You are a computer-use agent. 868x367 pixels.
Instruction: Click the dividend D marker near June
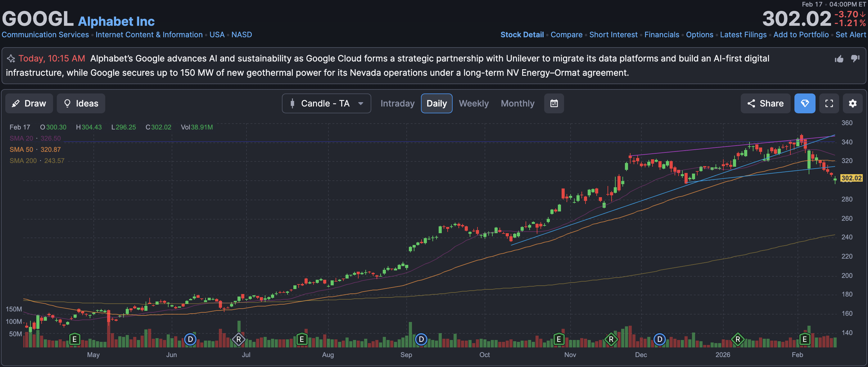point(190,339)
